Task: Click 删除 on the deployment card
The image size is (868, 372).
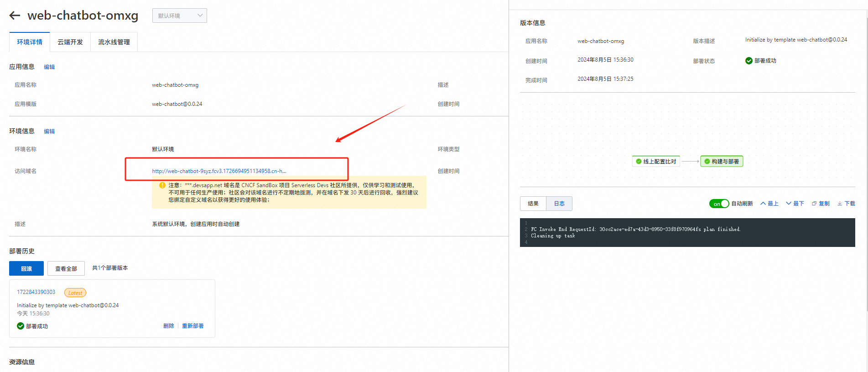Action: tap(169, 326)
